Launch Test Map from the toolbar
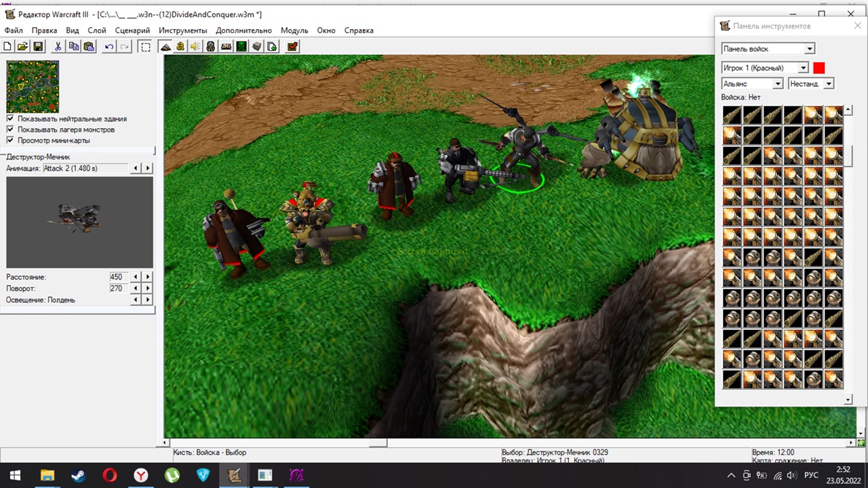868x488 pixels. coord(292,46)
